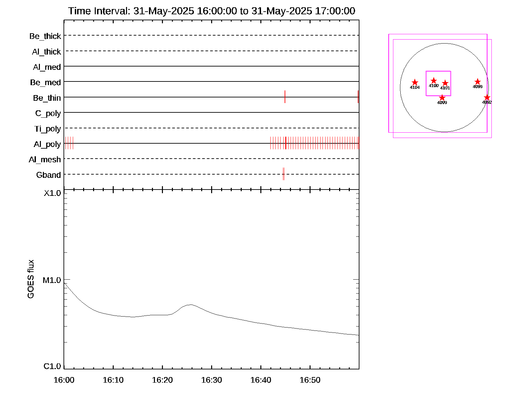Select the C_poly filter label
Screen dimensions: 532x399
tap(48, 113)
